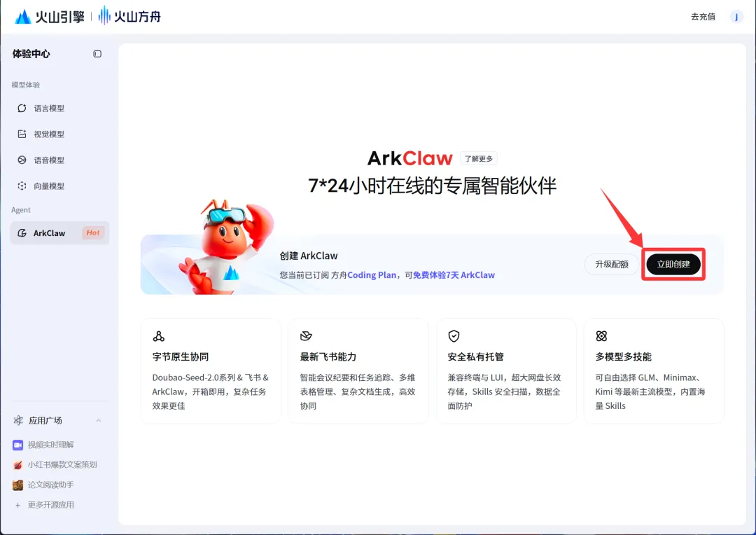This screenshot has width=756, height=535.
Task: Click the Doubao-Seed-2.0 description text
Action: [210, 391]
